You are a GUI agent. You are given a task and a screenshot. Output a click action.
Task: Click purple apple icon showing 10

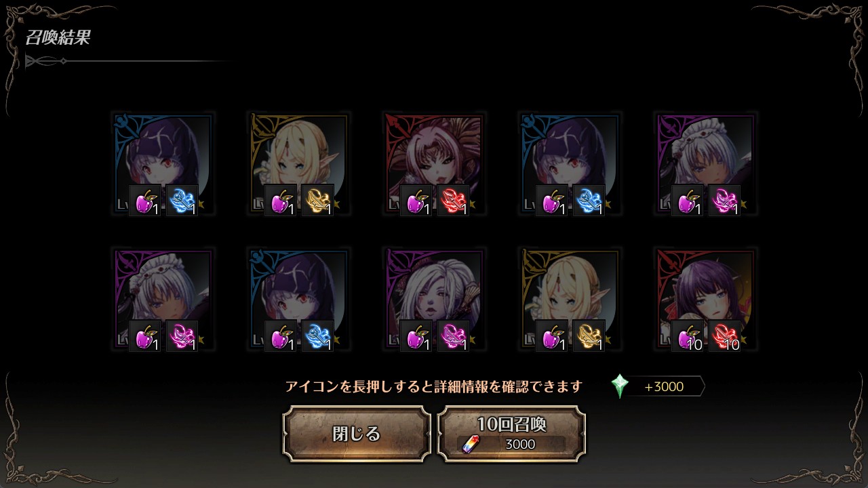click(x=688, y=336)
